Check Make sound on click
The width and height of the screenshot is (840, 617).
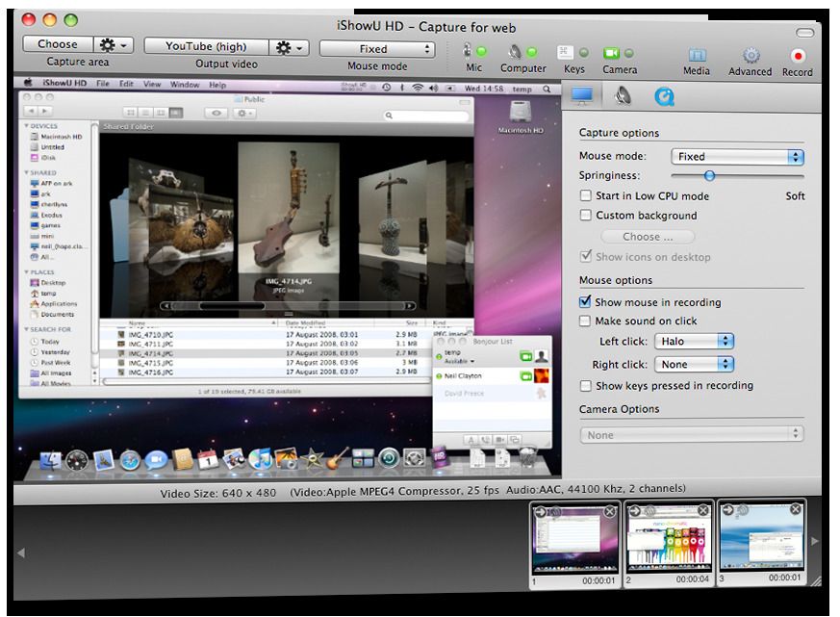(585, 321)
